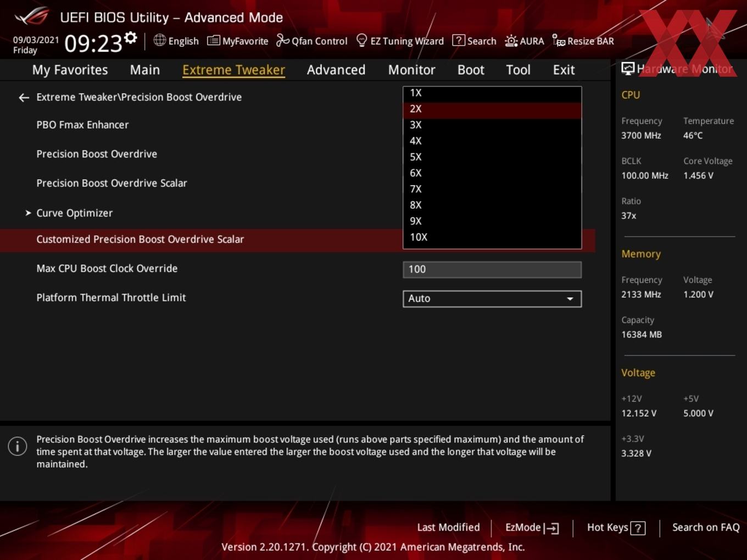747x560 pixels.
Task: Open MyFavorite list icon
Action: point(214,41)
